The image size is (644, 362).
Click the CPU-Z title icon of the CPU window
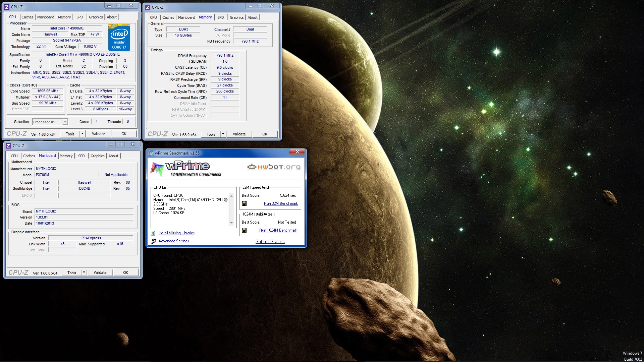point(7,7)
